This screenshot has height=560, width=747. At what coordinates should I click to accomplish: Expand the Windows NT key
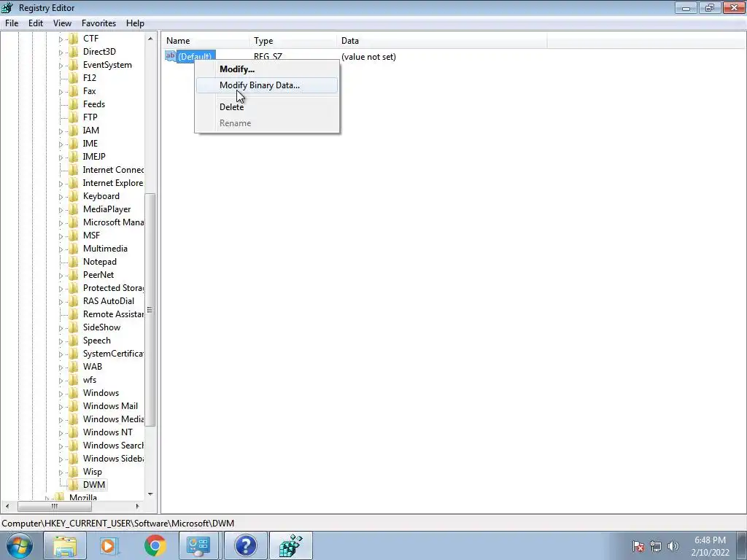click(61, 433)
